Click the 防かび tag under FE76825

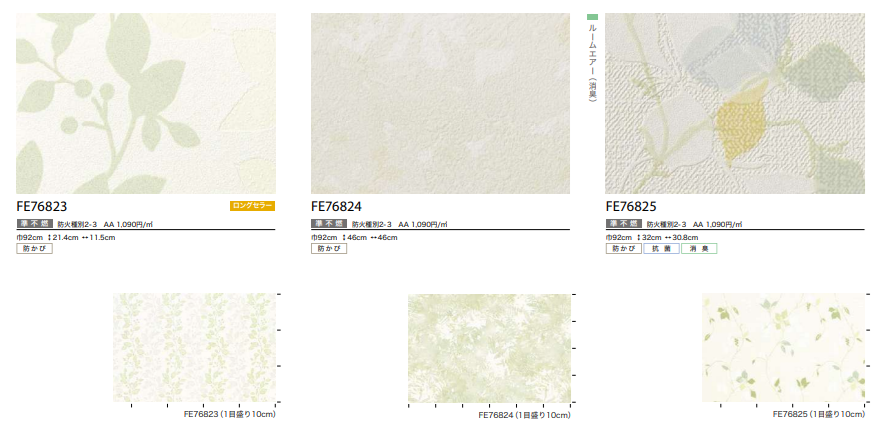click(623, 249)
